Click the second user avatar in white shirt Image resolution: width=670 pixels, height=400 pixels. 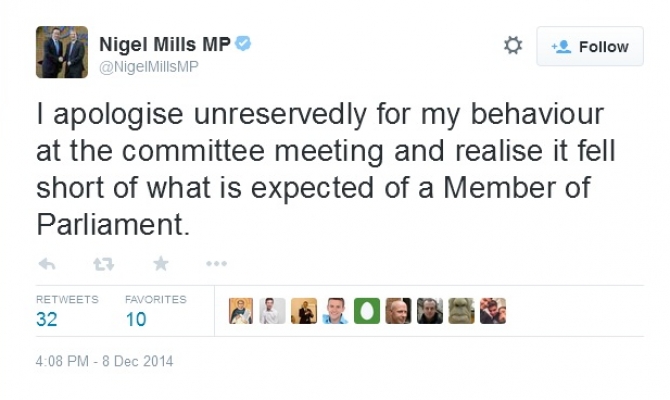[x=272, y=311]
